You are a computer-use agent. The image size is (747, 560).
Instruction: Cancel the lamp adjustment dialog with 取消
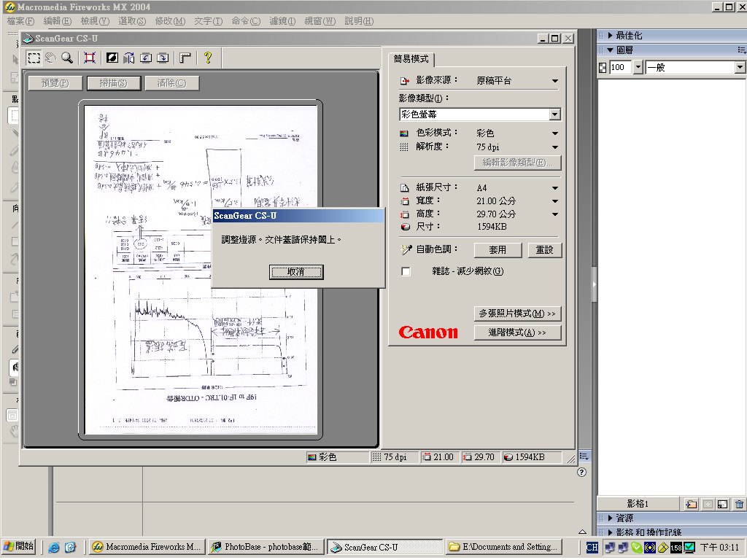pos(296,272)
